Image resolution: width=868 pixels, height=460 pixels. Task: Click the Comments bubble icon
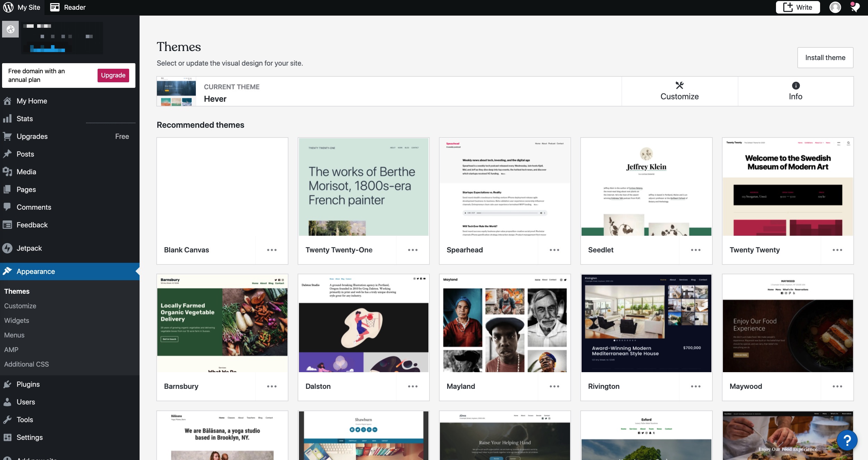click(7, 207)
